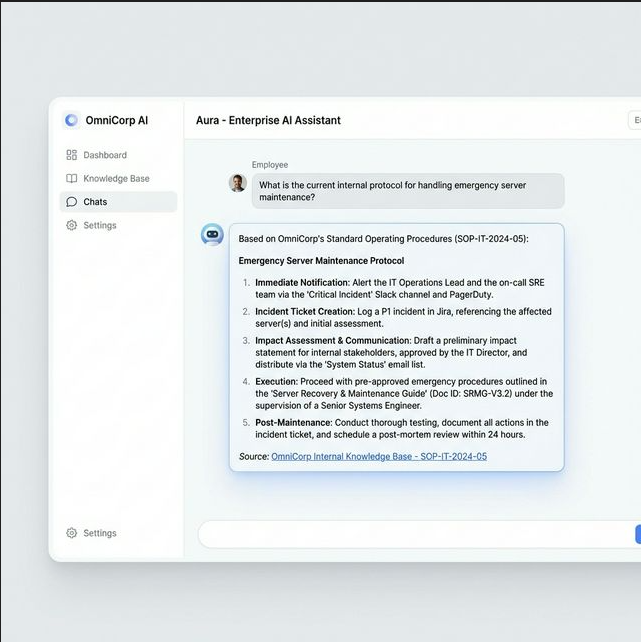
Task: Click the Aura robot avatar icon
Action: tap(212, 235)
